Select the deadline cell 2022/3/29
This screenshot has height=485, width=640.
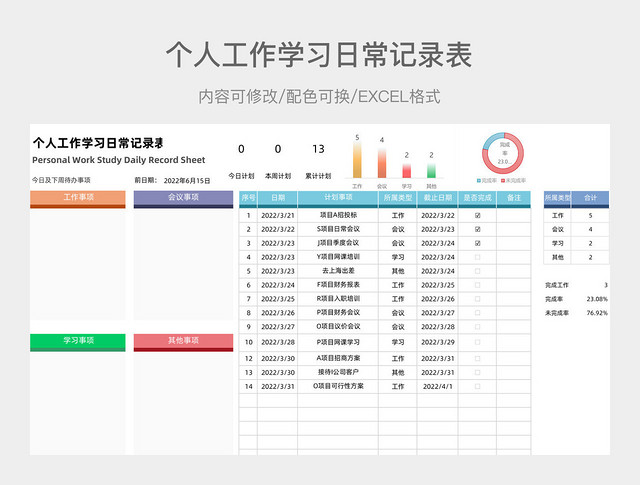[438, 342]
